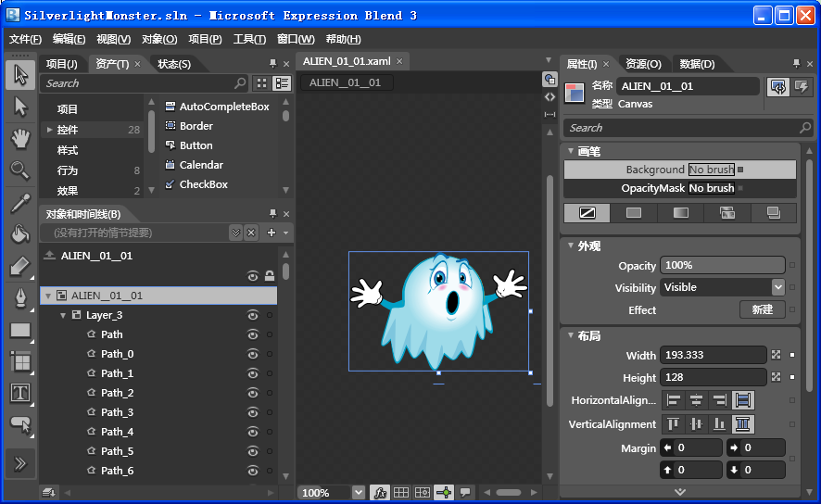
Task: Toggle annotations display icon
Action: [465, 493]
